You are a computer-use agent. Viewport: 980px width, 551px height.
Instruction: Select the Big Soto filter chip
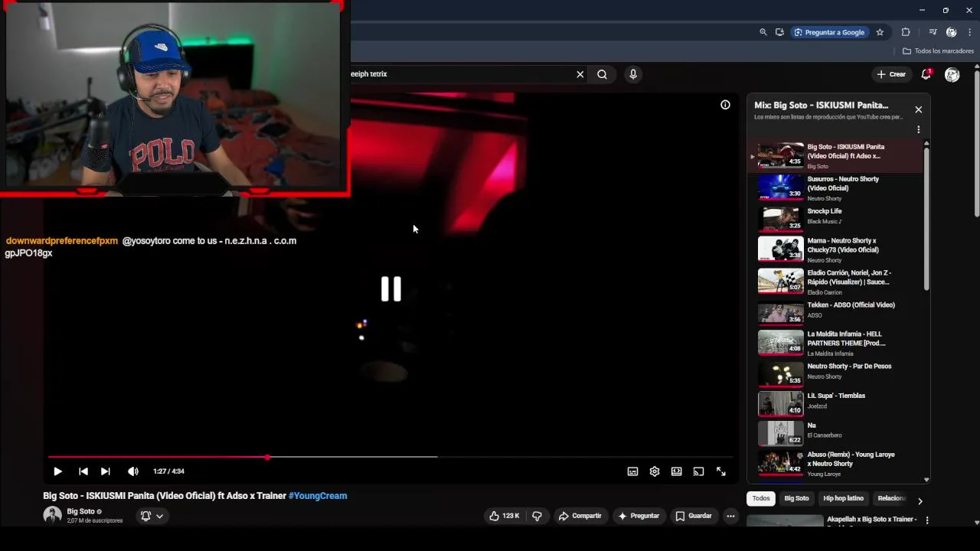[796, 498]
